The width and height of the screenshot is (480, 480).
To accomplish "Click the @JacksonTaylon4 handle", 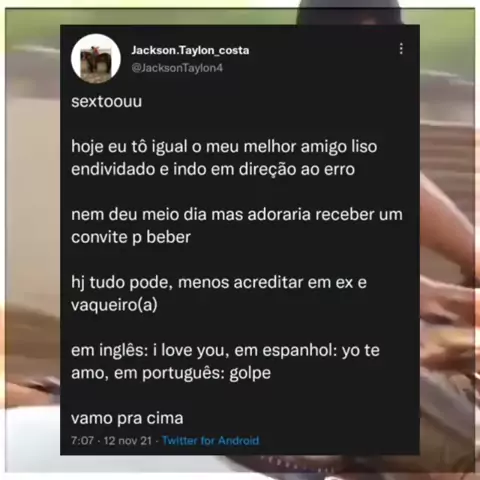I will click(x=177, y=68).
